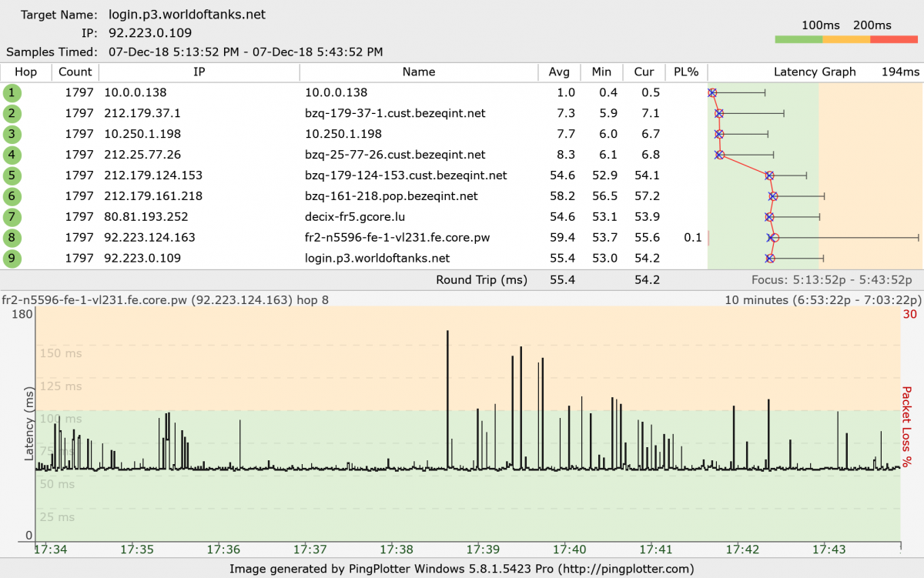
Task: Select the hop 7 circle icon
Action: 12,217
